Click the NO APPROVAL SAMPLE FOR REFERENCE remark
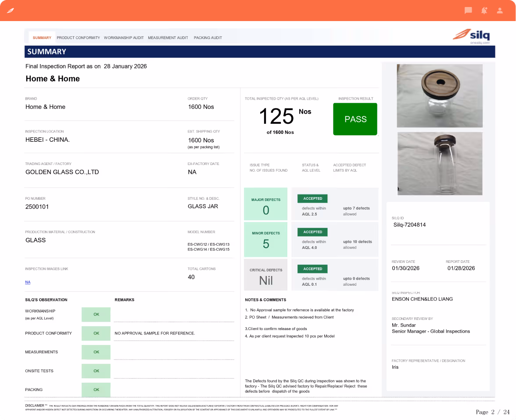Viewport: 516px width, 420px height. (x=154, y=334)
